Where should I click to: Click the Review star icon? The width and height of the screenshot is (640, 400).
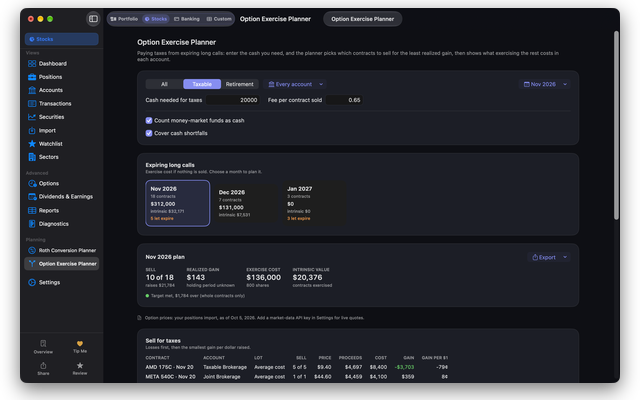(80, 369)
